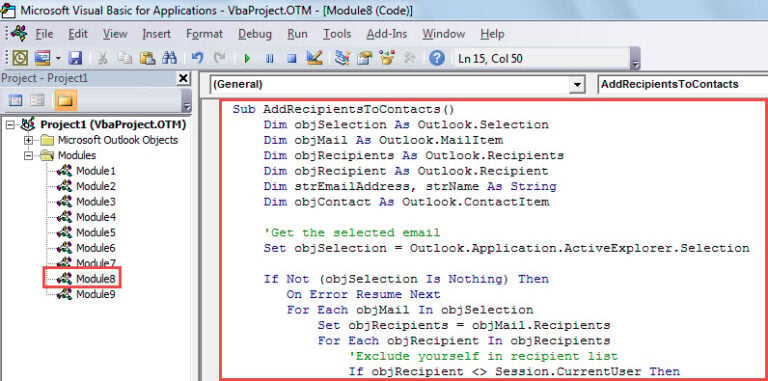Toggle Folders view in the Project pane
The image size is (768, 381).
tap(66, 101)
